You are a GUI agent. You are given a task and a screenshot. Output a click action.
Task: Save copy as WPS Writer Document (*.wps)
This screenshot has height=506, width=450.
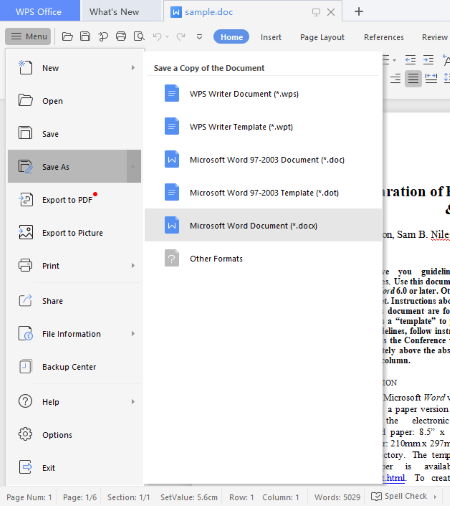(x=263, y=94)
